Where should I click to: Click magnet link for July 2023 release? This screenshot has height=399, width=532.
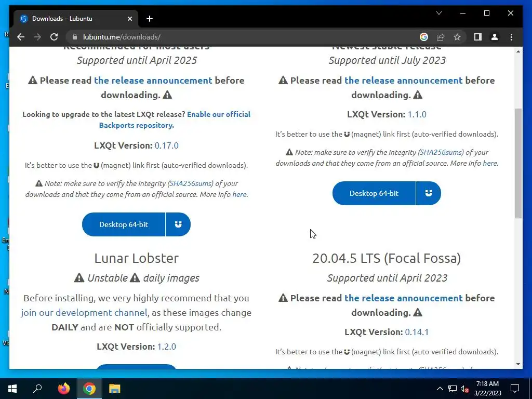coord(429,193)
